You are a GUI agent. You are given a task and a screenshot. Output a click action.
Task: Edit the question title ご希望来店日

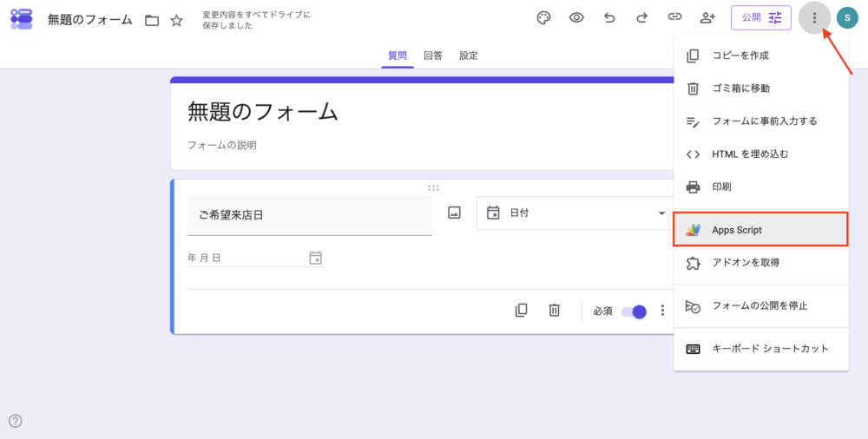click(x=310, y=215)
